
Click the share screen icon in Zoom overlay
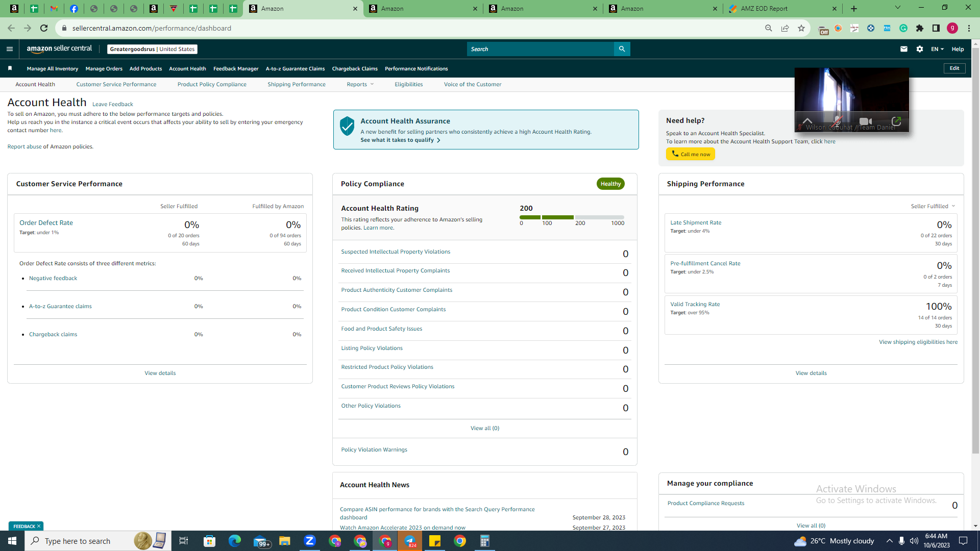[x=896, y=121]
